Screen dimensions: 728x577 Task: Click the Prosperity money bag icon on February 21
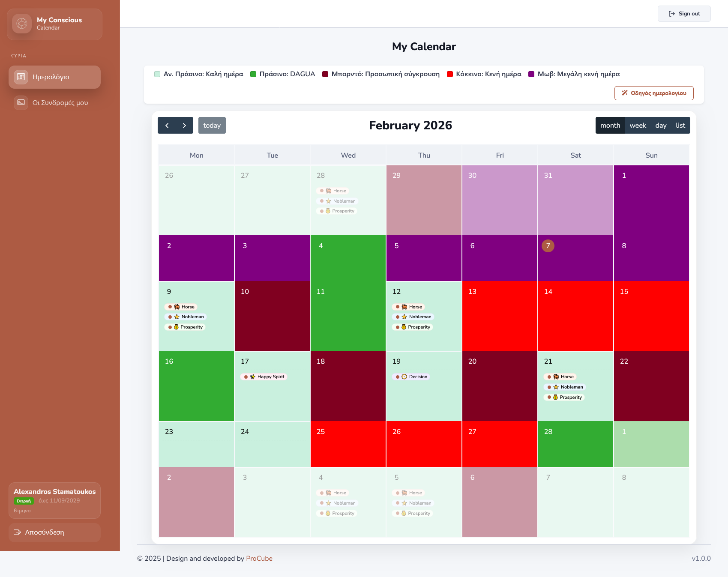click(x=555, y=398)
